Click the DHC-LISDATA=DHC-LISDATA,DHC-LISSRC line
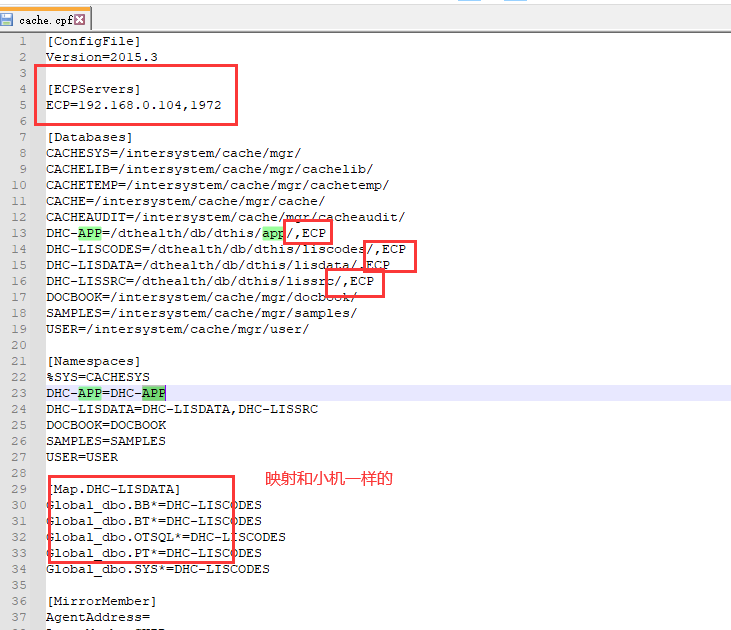This screenshot has width=731, height=630. pyautogui.click(x=182, y=409)
